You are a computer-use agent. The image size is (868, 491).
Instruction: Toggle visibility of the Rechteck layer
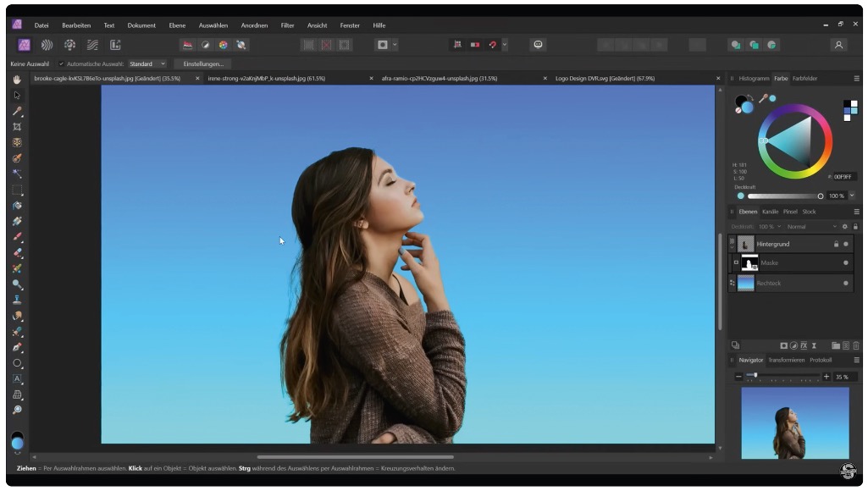tap(845, 284)
